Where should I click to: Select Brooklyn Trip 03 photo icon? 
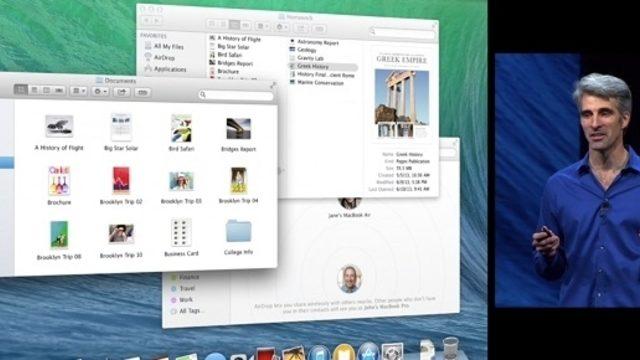(x=181, y=181)
